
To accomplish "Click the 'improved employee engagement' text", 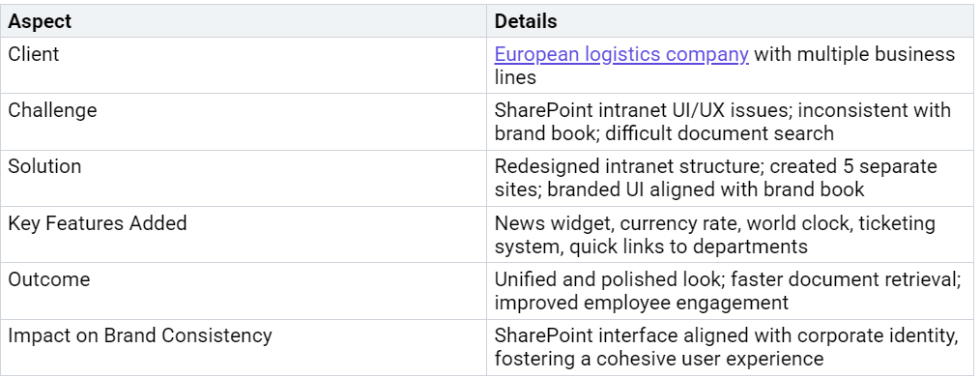I will [641, 303].
